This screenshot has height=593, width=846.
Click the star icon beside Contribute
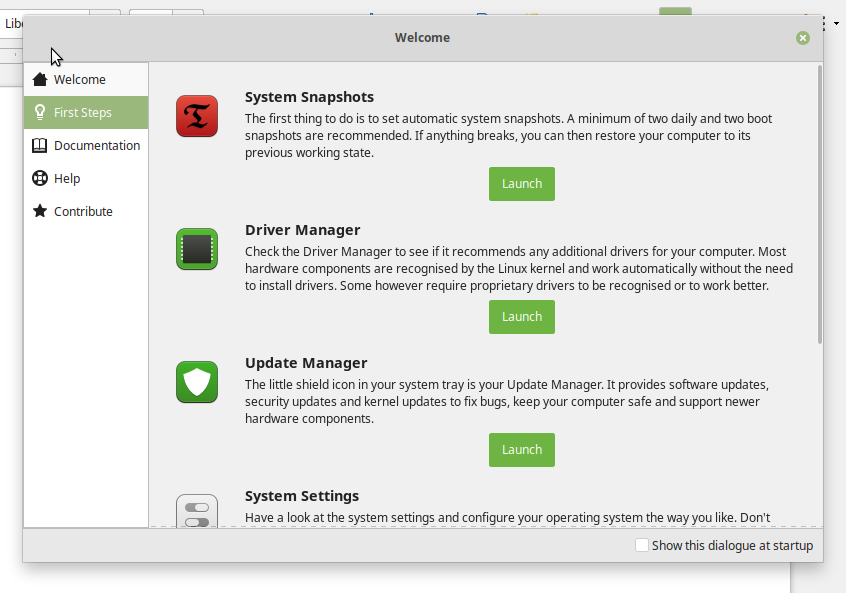coord(40,211)
